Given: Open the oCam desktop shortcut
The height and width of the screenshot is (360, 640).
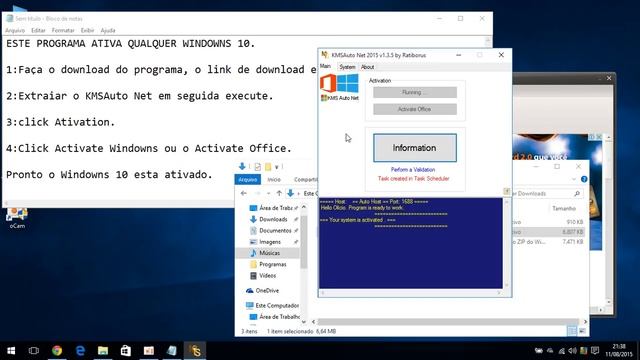Looking at the screenshot, I should pos(17,218).
